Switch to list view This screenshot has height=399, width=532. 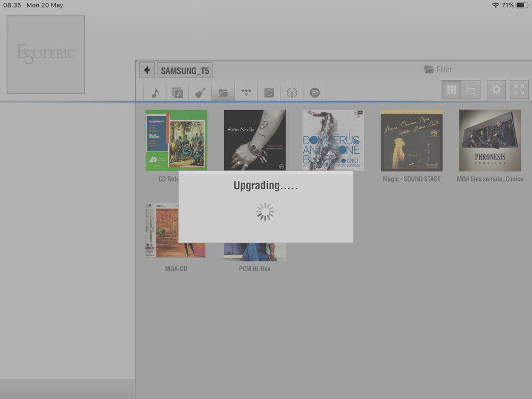(x=471, y=90)
